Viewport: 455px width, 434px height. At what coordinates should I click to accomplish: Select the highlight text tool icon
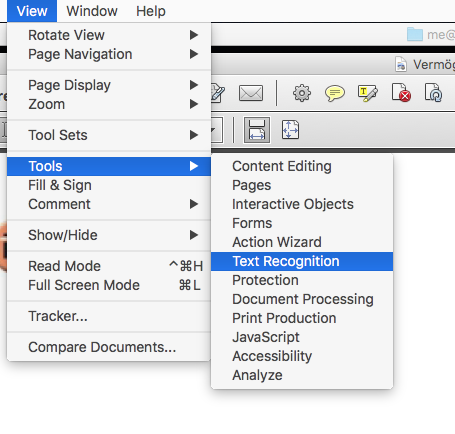pyautogui.click(x=367, y=93)
